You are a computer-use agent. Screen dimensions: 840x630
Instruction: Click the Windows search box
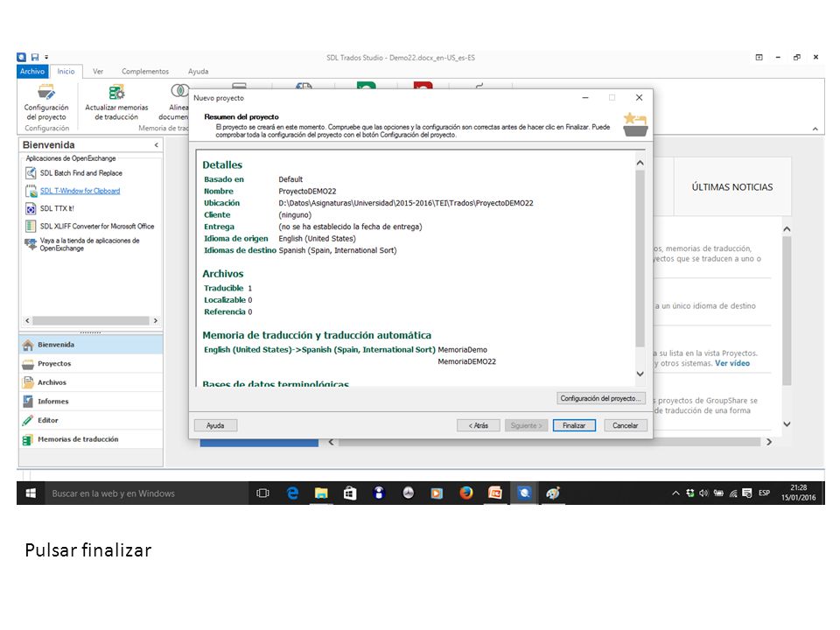[146, 493]
